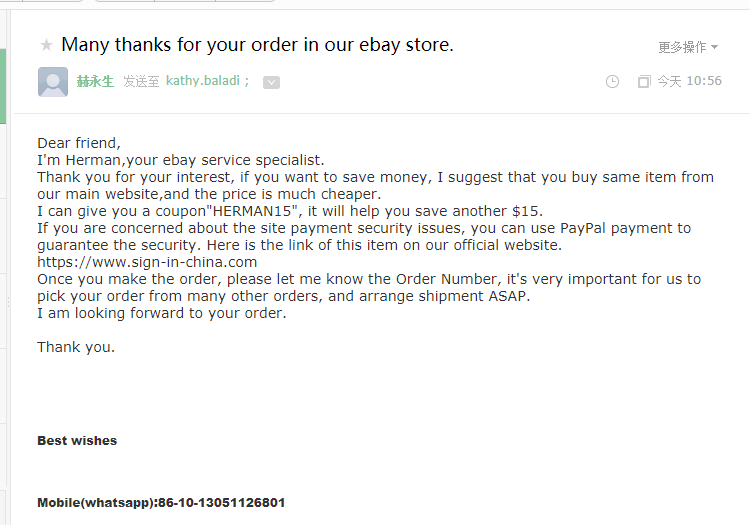This screenshot has height=525, width=750.
Task: Click the sender's gray avatar picture
Action: pos(53,82)
